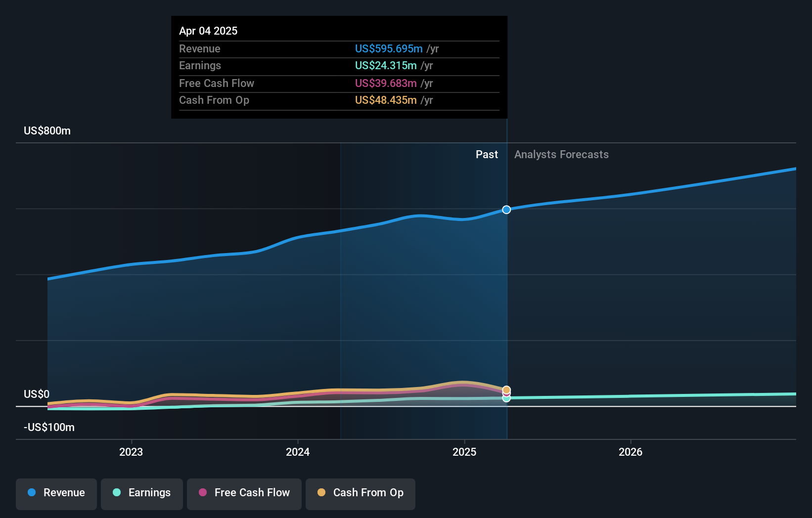The height and width of the screenshot is (518, 812).
Task: Click the Cash From Op orange dot icon
Action: point(321,493)
